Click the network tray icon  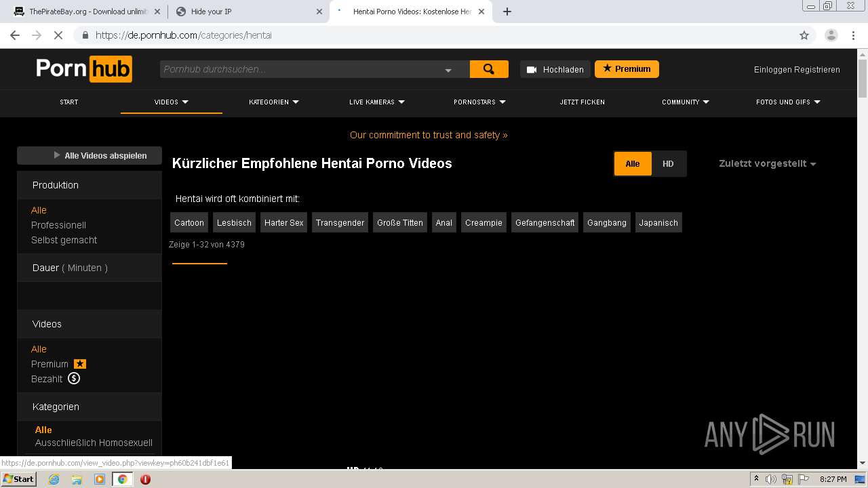click(x=787, y=479)
